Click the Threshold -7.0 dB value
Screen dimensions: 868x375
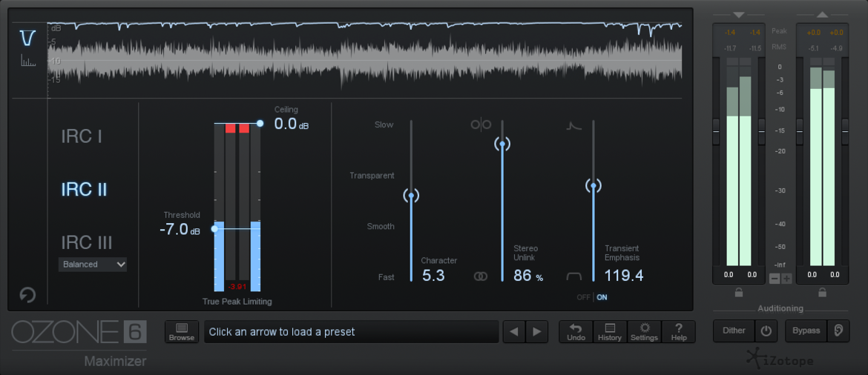click(180, 230)
